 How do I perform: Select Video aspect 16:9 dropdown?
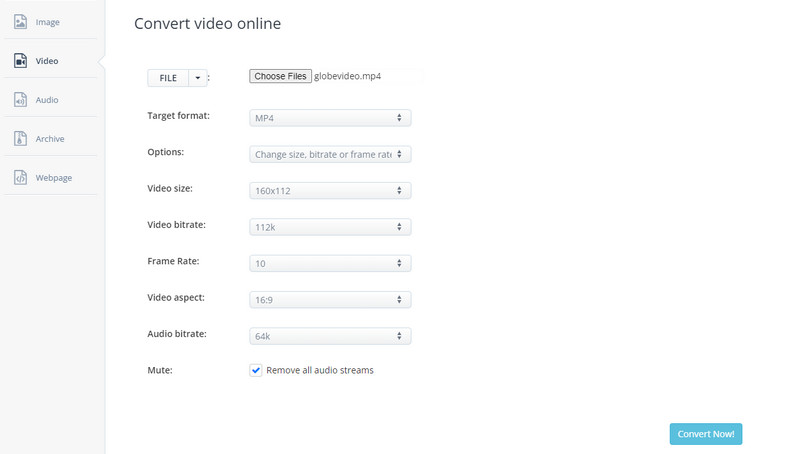pos(330,299)
